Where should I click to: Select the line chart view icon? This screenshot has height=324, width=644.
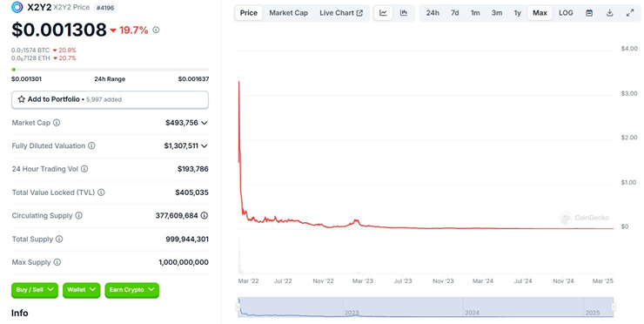click(x=383, y=13)
